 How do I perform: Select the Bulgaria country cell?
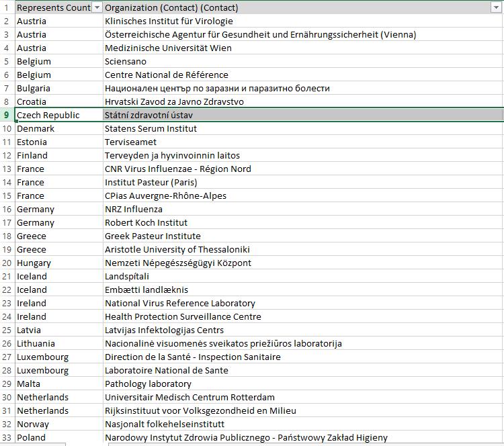[59, 89]
